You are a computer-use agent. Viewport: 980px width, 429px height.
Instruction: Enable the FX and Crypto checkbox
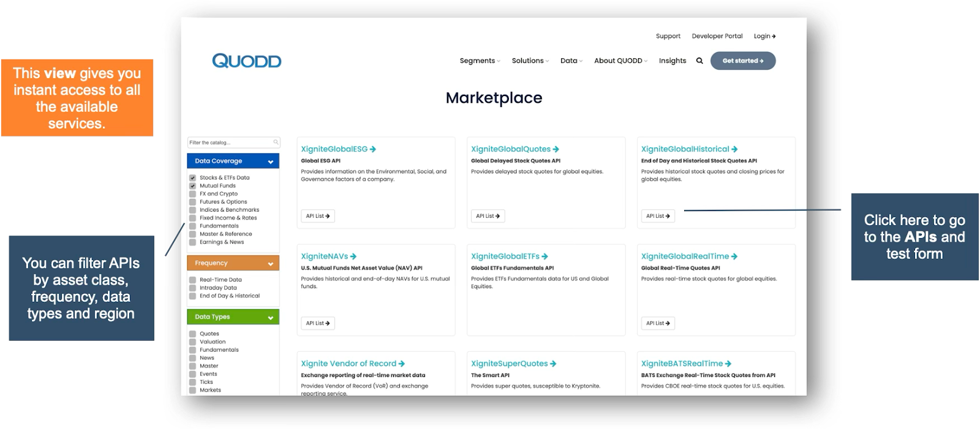coord(192,194)
